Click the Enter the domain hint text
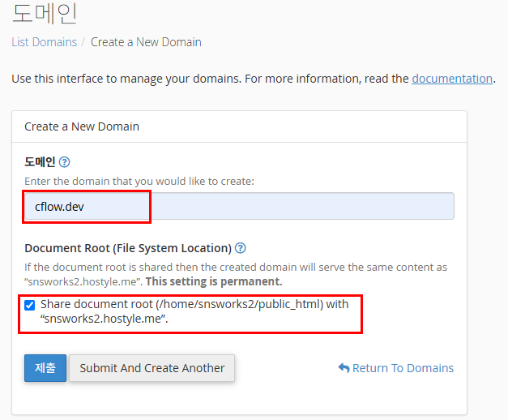Screen dimensions: 508x420 pos(139,182)
